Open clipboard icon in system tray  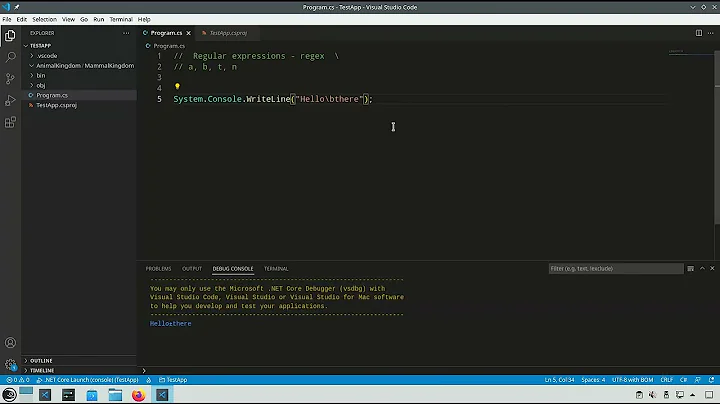click(639, 395)
